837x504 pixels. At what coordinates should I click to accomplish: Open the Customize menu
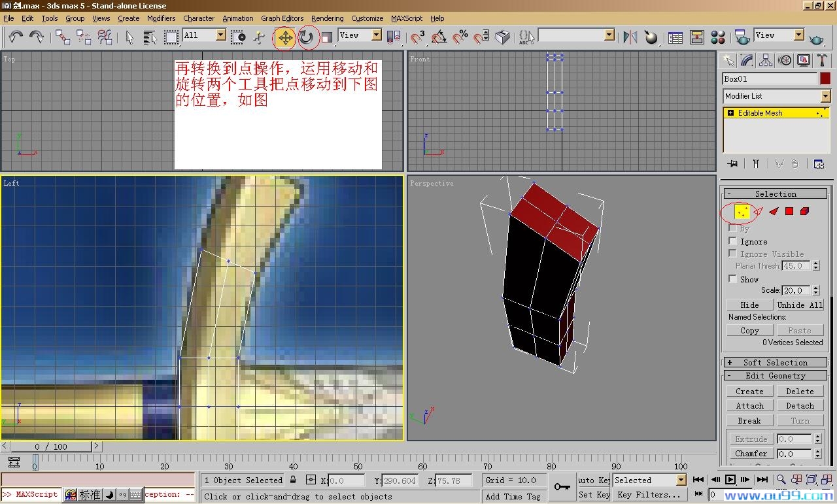pyautogui.click(x=367, y=18)
